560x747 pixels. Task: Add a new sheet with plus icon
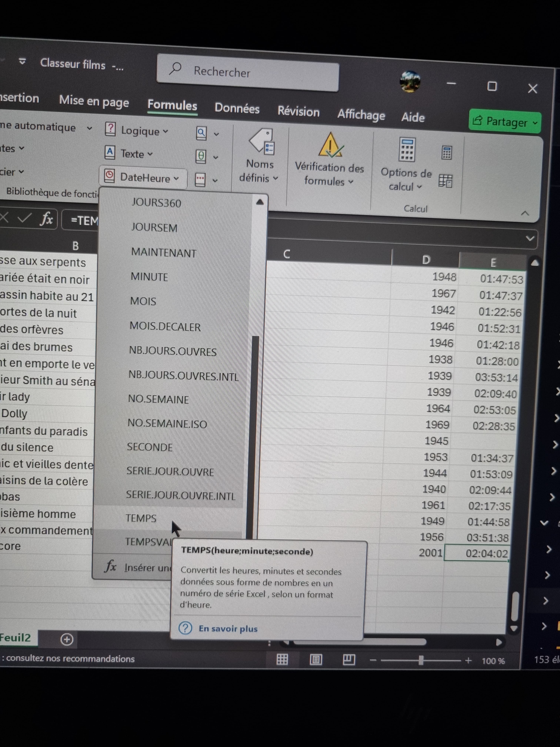tap(67, 639)
